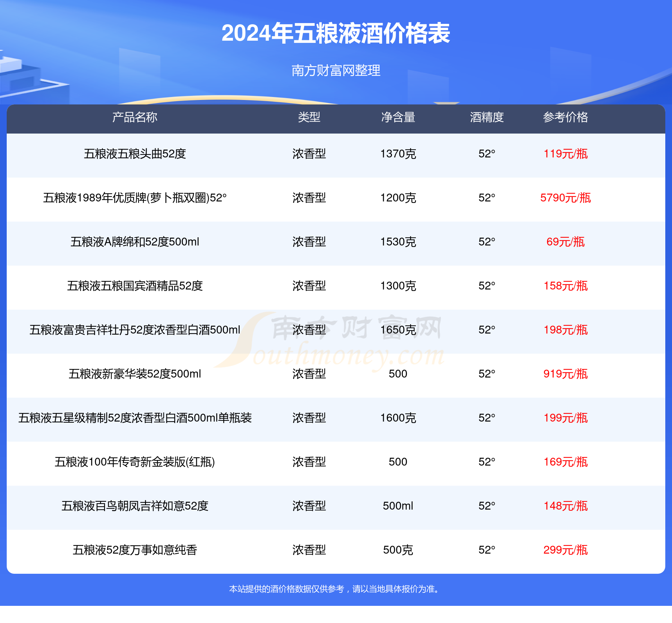Select the 500克 net content cell

pos(398,550)
